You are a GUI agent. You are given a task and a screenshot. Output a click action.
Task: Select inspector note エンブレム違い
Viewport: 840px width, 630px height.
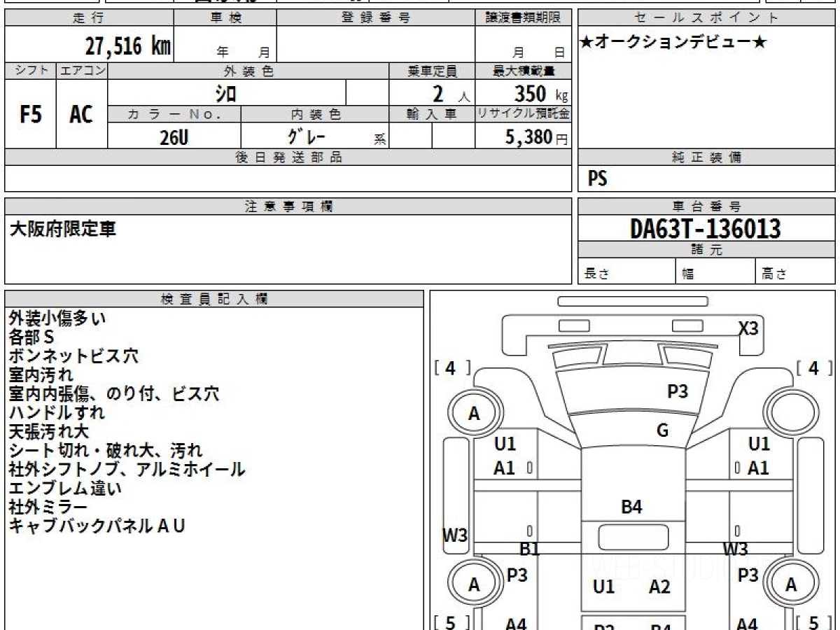[x=65, y=488]
